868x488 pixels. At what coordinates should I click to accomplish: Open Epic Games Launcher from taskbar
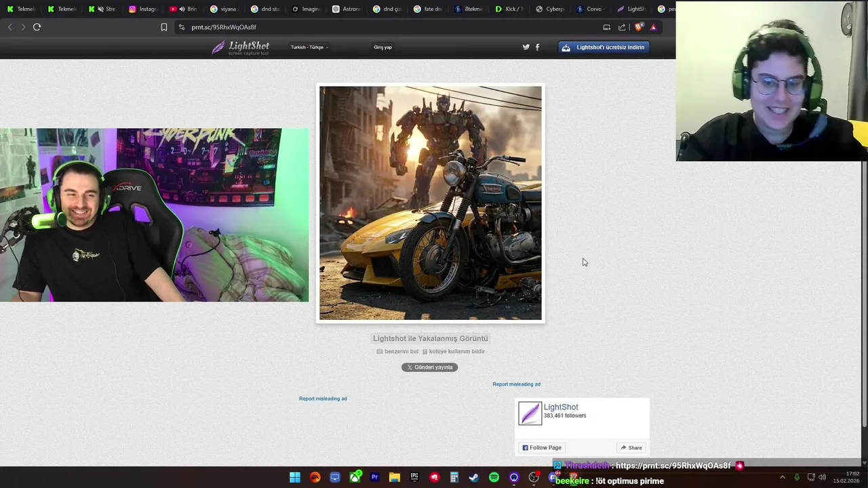pyautogui.click(x=414, y=477)
